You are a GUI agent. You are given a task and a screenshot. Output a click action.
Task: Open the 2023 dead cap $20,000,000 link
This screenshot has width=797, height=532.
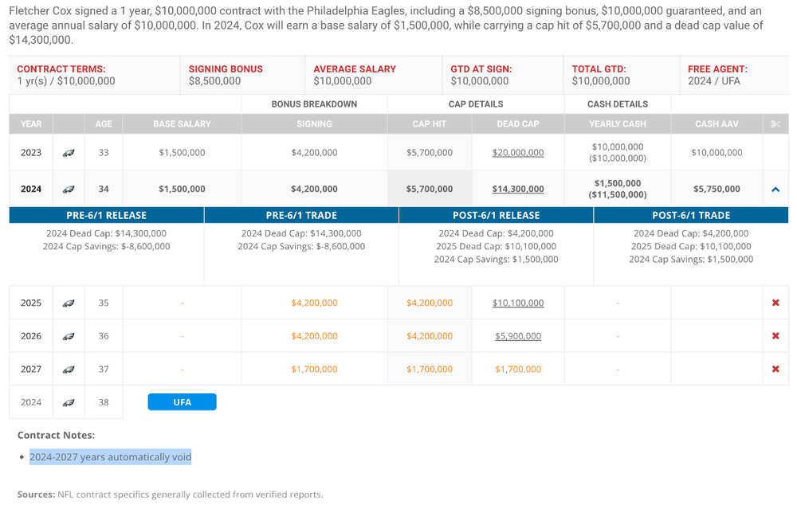point(518,153)
